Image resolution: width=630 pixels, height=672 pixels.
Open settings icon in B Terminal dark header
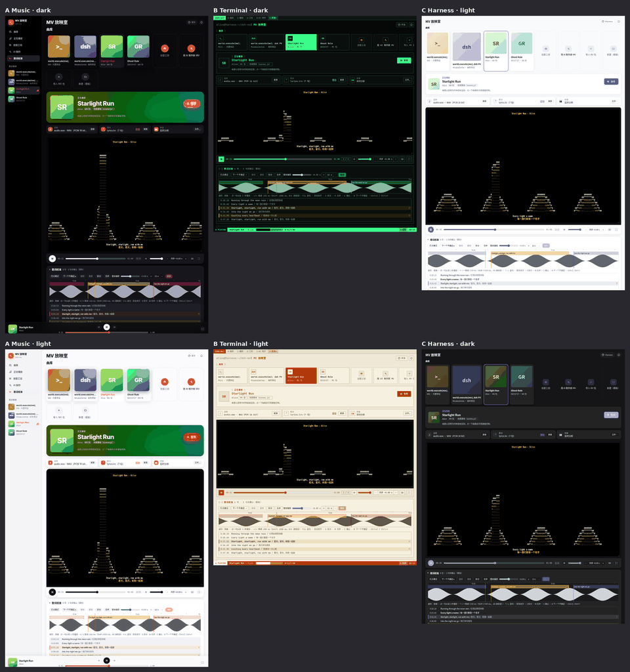pos(411,25)
